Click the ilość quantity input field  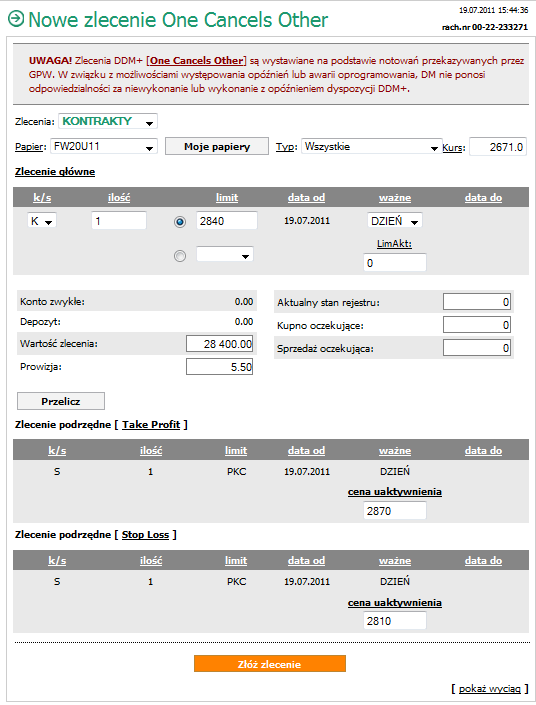[x=119, y=221]
